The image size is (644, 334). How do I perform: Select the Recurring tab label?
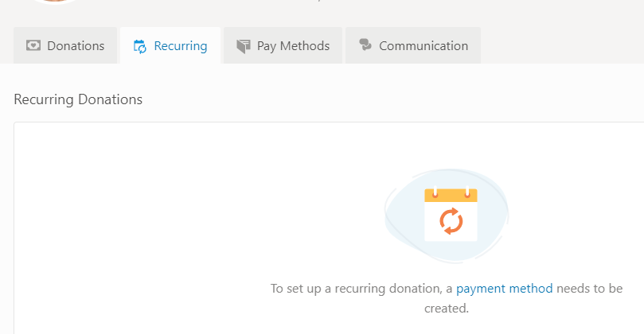tap(181, 46)
